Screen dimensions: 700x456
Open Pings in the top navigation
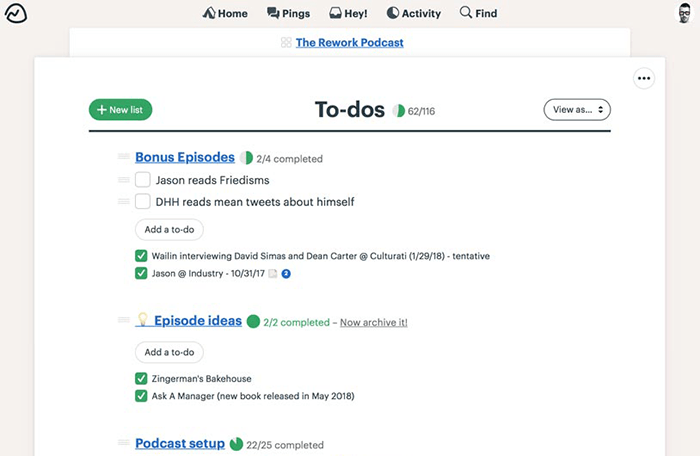click(x=288, y=14)
